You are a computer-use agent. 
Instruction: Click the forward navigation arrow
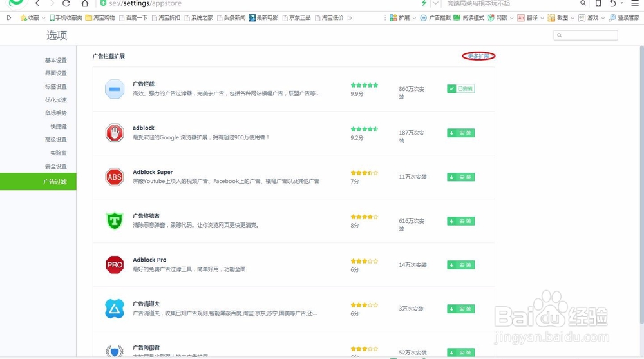[x=52, y=3]
